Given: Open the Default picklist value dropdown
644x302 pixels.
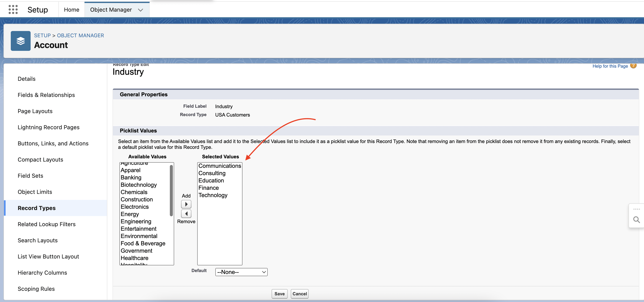Looking at the screenshot, I should [x=241, y=272].
